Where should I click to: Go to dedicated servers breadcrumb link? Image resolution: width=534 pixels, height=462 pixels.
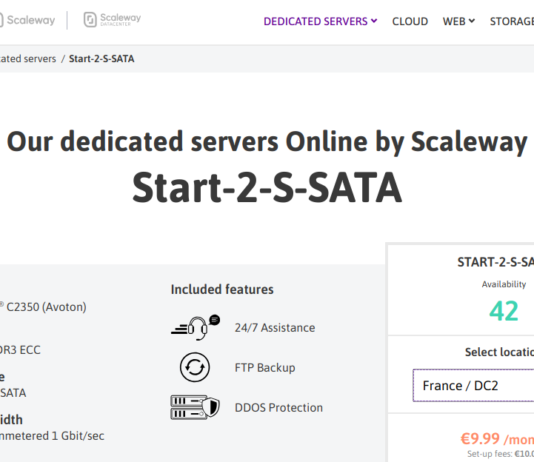(x=28, y=59)
